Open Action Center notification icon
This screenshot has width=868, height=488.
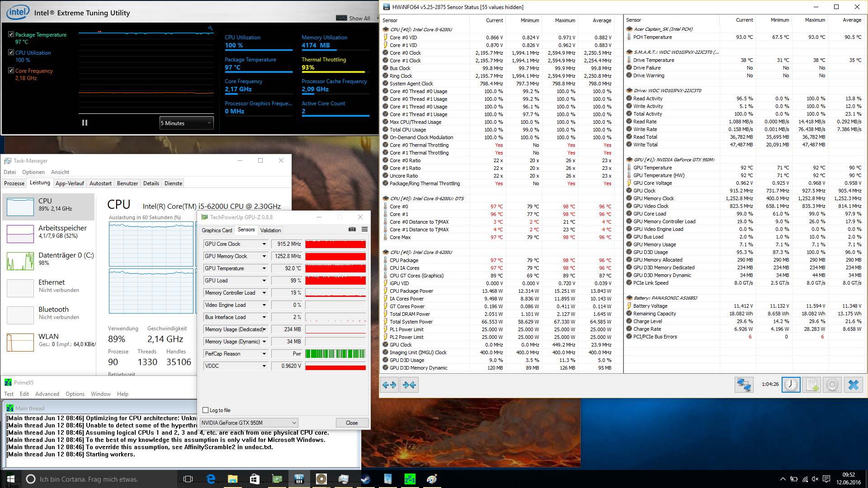(x=826, y=479)
